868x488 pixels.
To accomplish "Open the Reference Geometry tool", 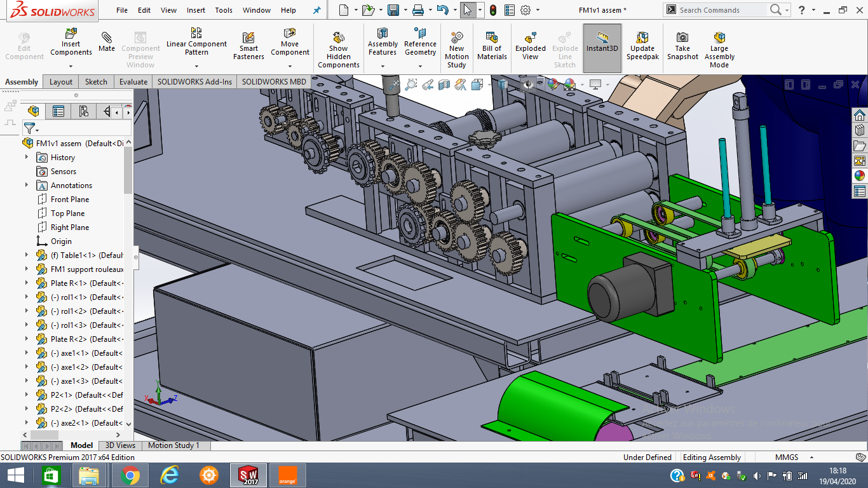I will coord(420,42).
